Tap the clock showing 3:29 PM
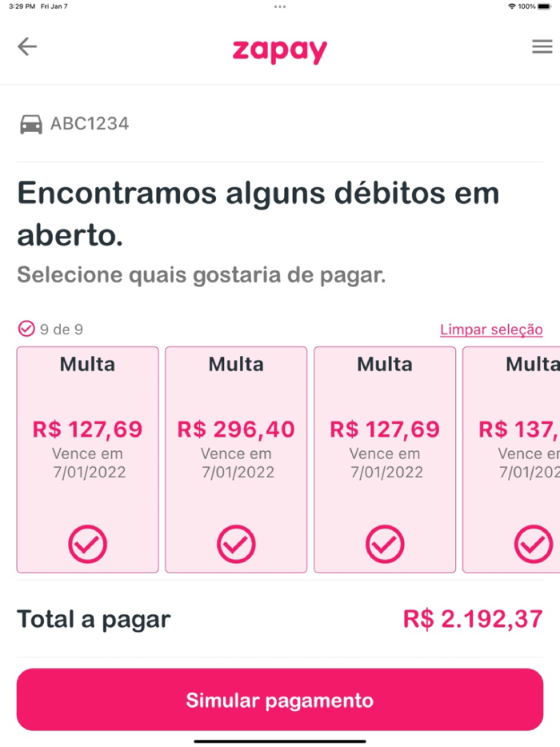This screenshot has height=747, width=560. coord(17,6)
